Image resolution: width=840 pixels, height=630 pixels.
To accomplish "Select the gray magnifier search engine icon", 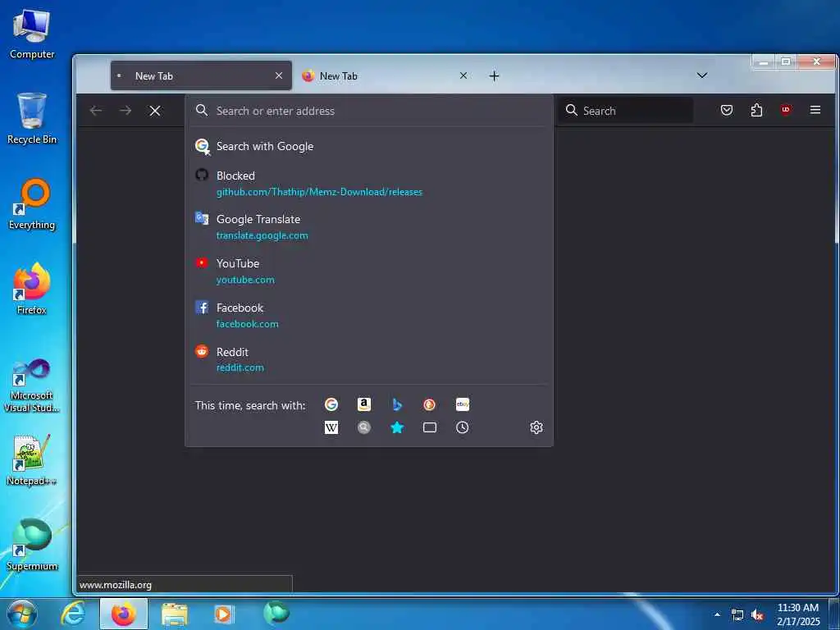I will [363, 427].
